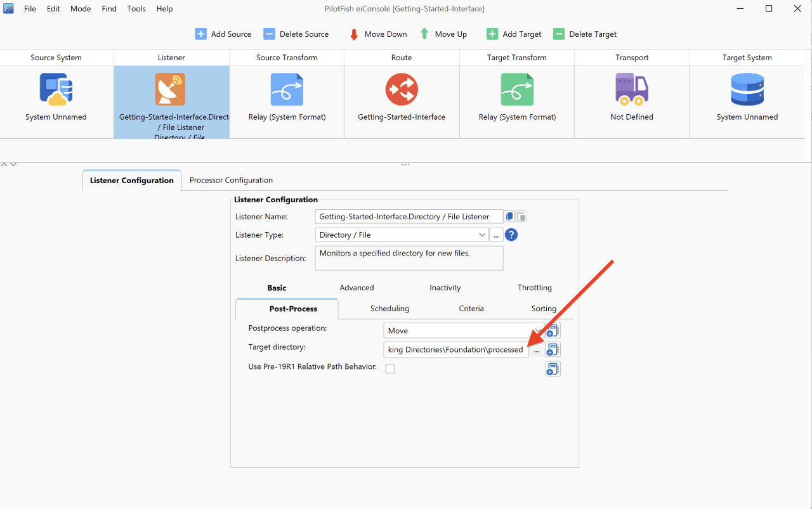Toggle the panel collapse arrows above configuration
The width and height of the screenshot is (812, 509).
tap(8, 165)
